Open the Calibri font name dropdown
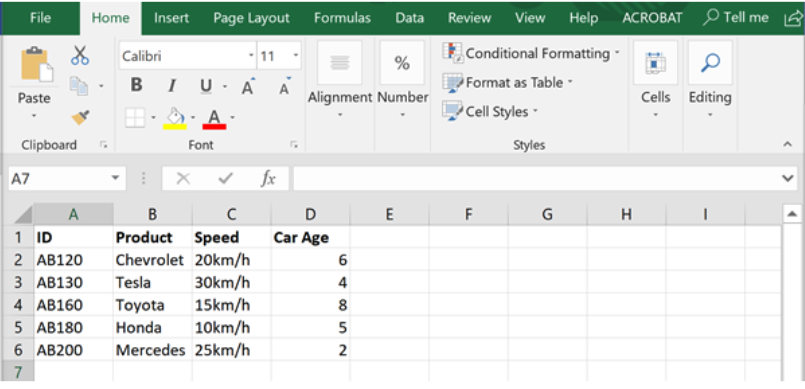805x389 pixels. point(251,55)
